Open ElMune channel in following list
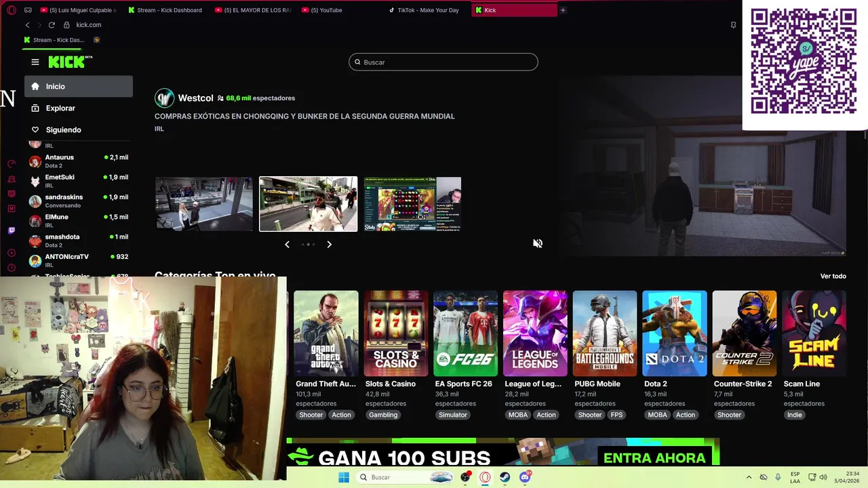 (x=79, y=220)
